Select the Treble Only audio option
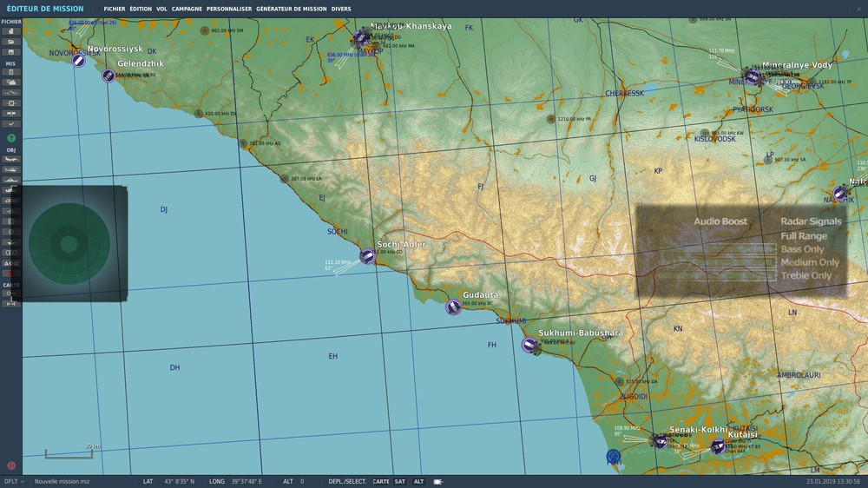Image resolution: width=868 pixels, height=488 pixels. 806,275
